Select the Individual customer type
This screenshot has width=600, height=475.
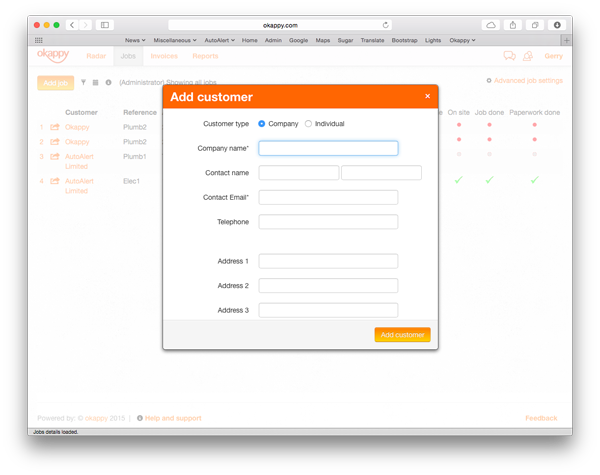(308, 124)
